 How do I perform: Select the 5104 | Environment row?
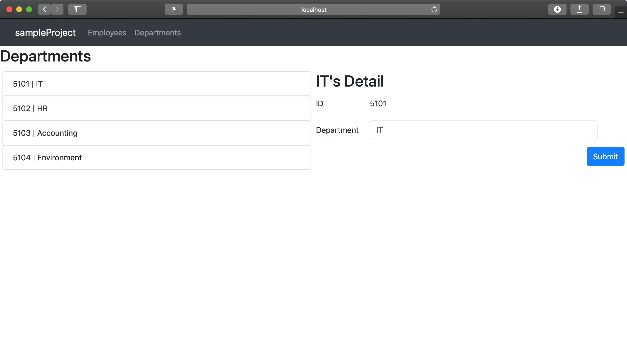click(x=156, y=157)
